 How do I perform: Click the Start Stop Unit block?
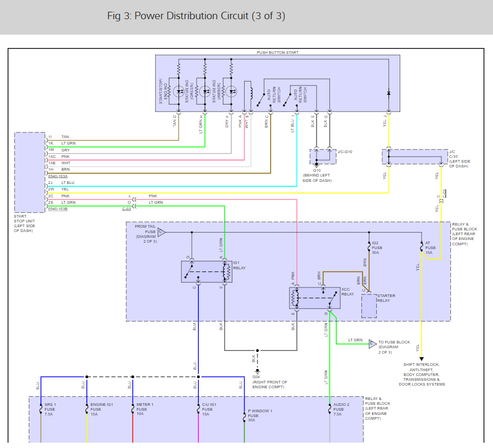tap(30, 172)
